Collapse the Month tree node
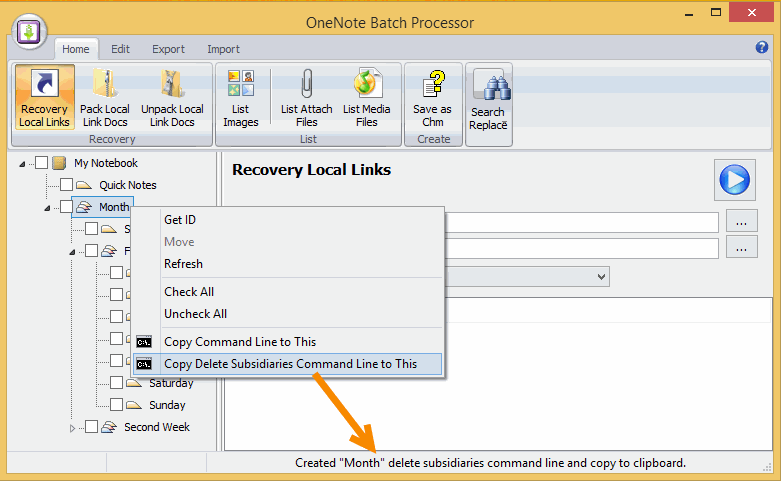This screenshot has height=481, width=781. coord(47,208)
